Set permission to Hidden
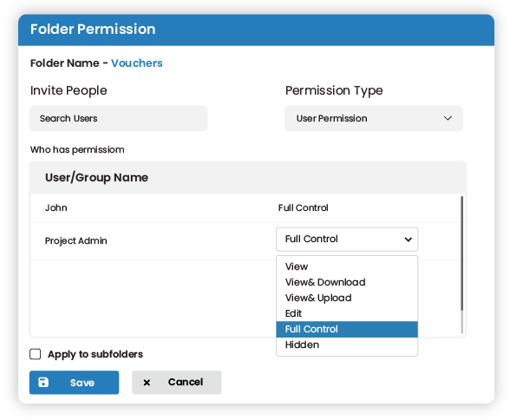The width and height of the screenshot is (510, 420). pos(347,345)
